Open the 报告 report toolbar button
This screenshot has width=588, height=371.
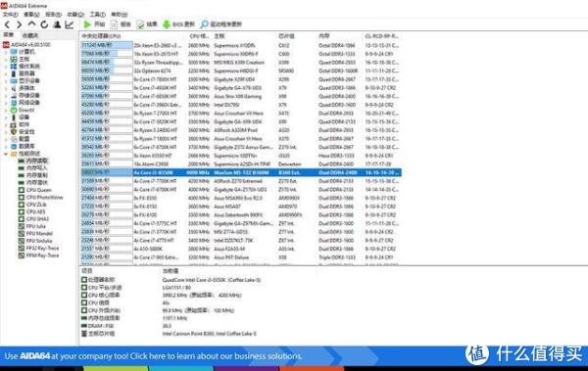click(x=121, y=24)
